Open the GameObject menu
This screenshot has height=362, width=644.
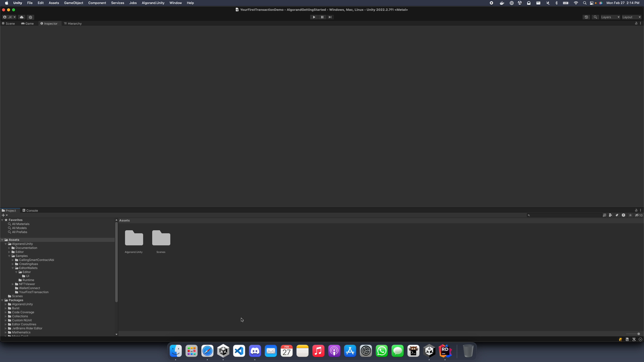point(73,3)
